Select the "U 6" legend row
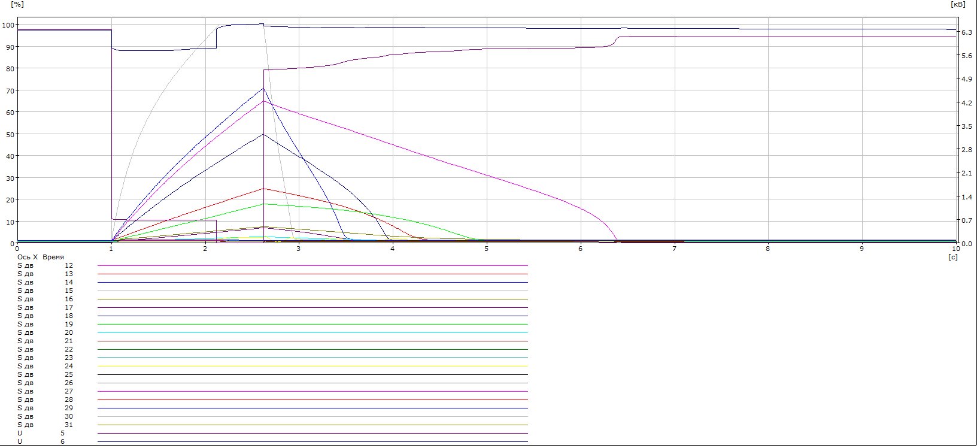This screenshot has width=980, height=448. pyautogui.click(x=272, y=441)
